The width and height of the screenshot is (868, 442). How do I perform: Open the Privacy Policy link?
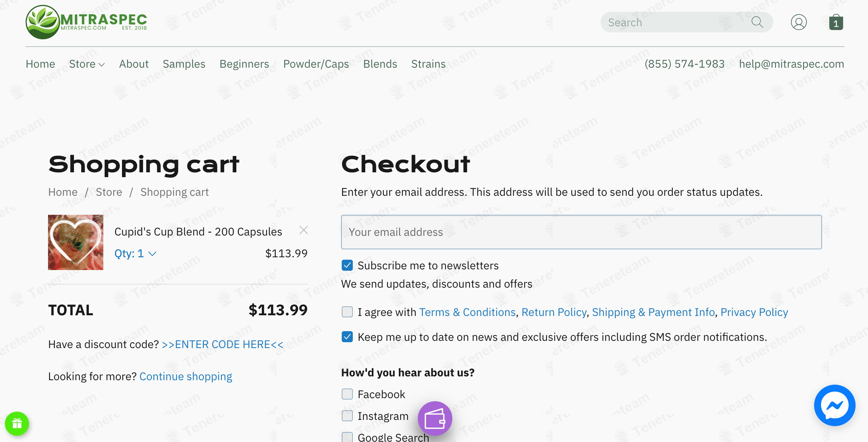pos(754,312)
